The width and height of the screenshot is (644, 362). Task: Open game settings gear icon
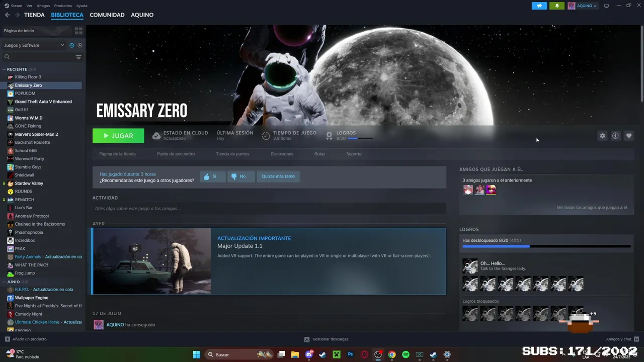coord(602,136)
